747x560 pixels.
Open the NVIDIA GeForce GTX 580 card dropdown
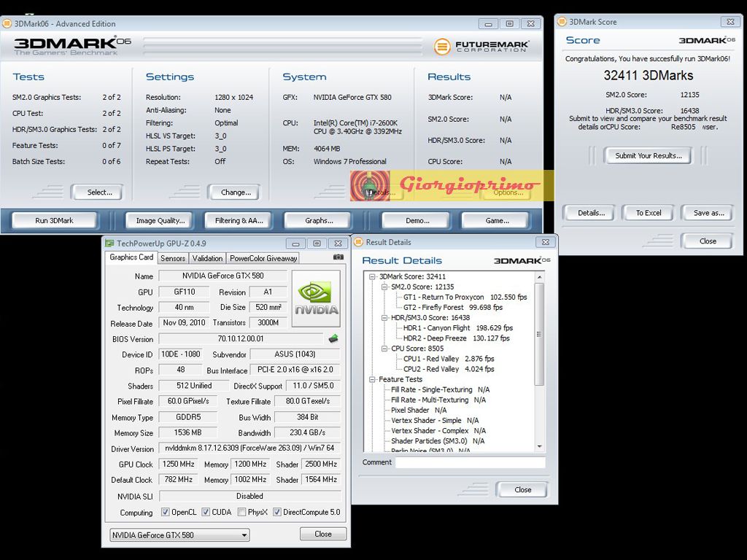pyautogui.click(x=179, y=534)
